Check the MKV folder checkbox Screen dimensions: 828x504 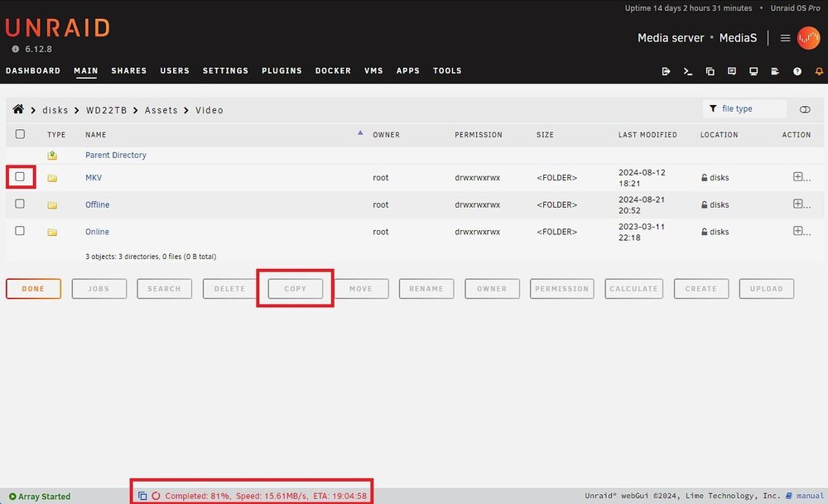point(20,177)
